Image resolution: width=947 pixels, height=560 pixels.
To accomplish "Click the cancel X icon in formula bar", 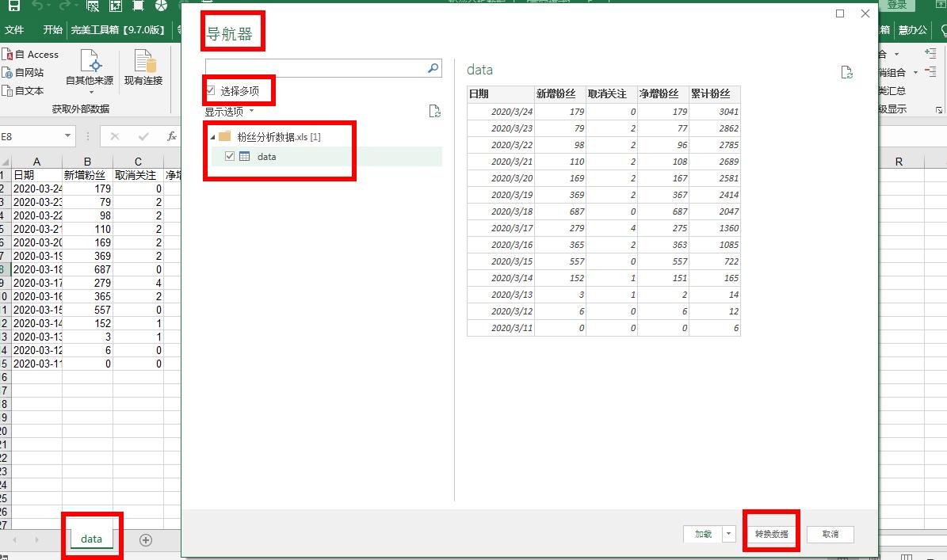I will pyautogui.click(x=115, y=136).
